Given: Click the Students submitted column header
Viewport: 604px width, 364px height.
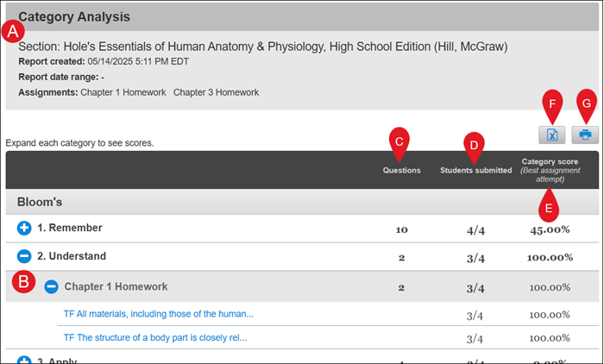Looking at the screenshot, I should pos(475,171).
